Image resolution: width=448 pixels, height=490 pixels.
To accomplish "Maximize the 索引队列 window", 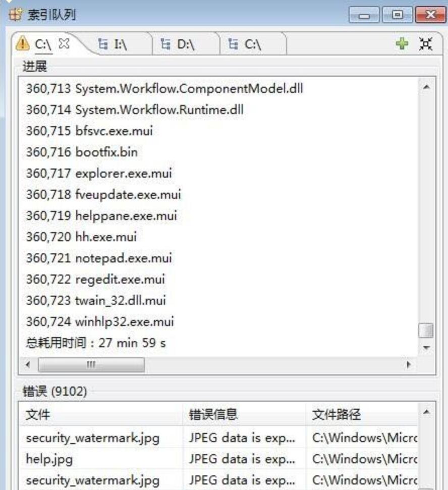I will tap(397, 15).
